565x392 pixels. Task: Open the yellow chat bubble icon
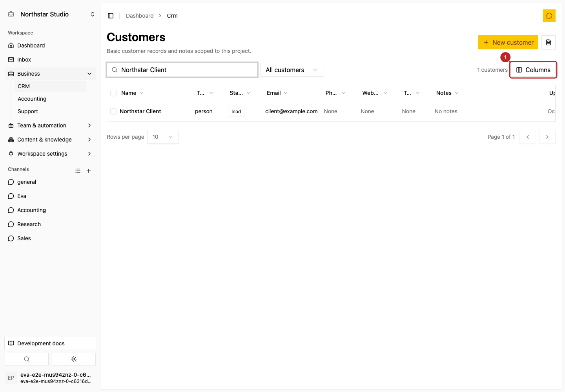coord(549,16)
